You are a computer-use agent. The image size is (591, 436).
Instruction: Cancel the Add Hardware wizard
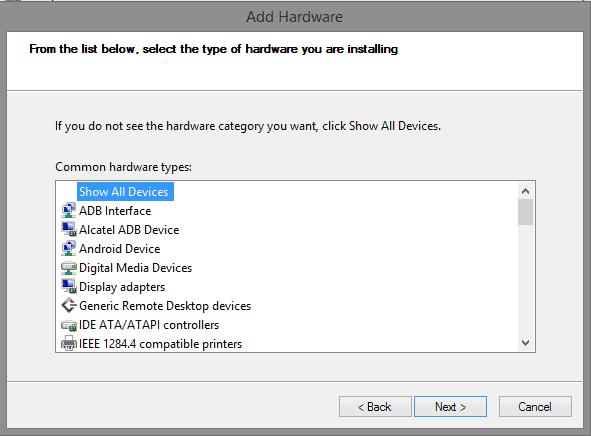(535, 407)
